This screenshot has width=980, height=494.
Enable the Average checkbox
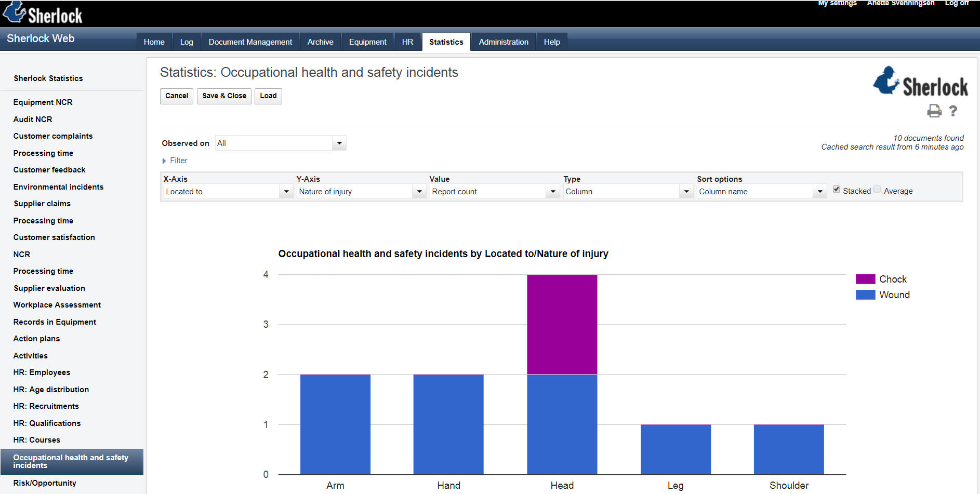pos(877,190)
